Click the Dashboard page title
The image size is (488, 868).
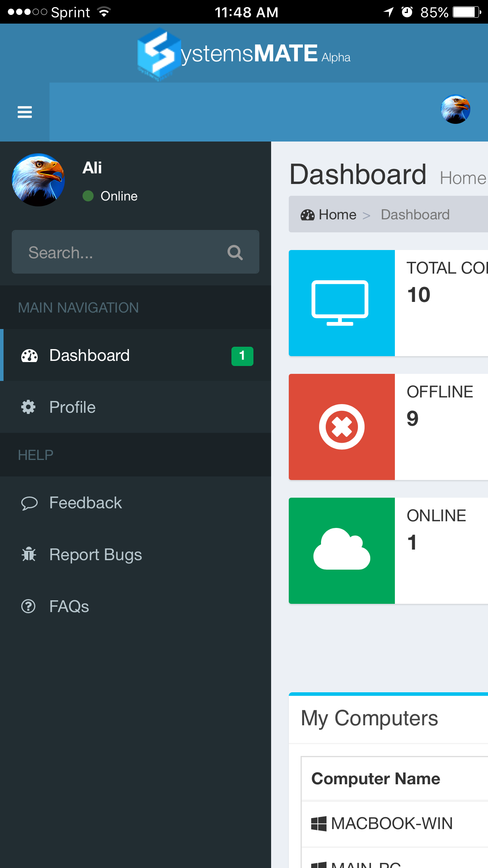pyautogui.click(x=358, y=175)
